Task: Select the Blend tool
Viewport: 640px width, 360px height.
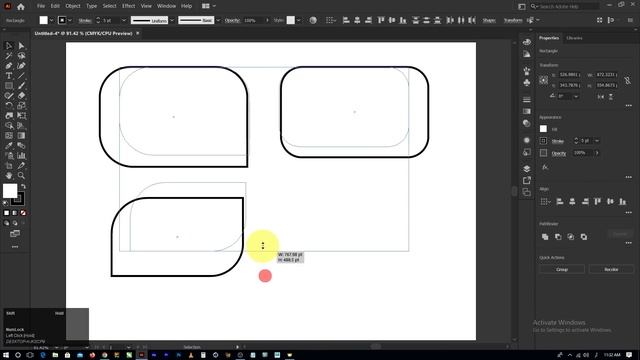Action: pyautogui.click(x=21, y=146)
